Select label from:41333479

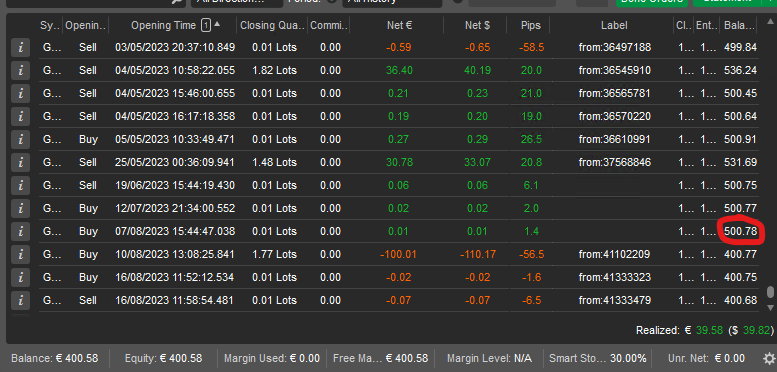pos(614,300)
